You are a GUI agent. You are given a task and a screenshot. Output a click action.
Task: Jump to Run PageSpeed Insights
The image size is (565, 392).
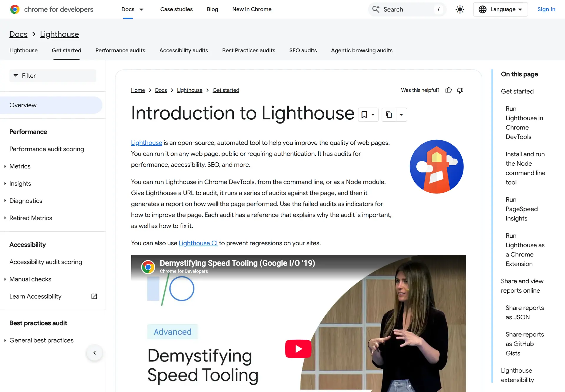tap(521, 209)
